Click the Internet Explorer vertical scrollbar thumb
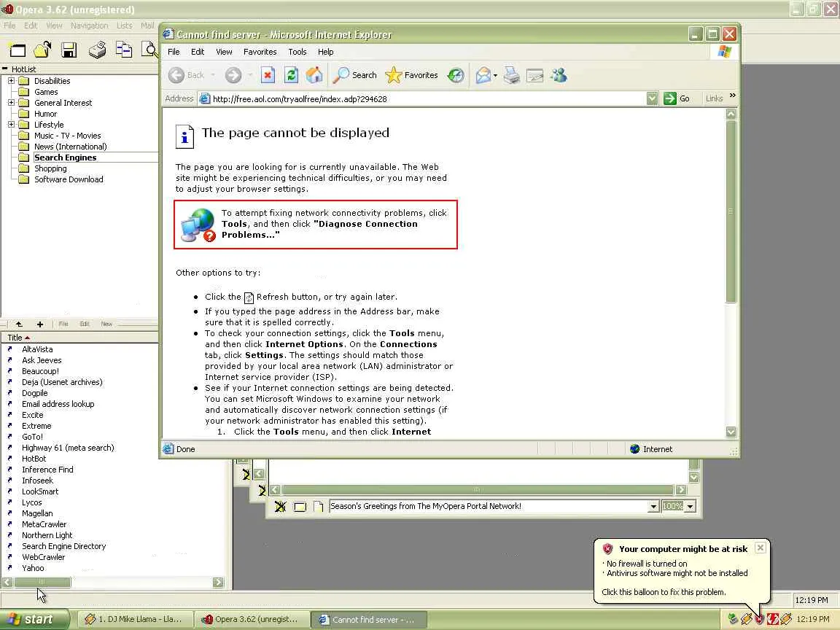 pyautogui.click(x=731, y=211)
